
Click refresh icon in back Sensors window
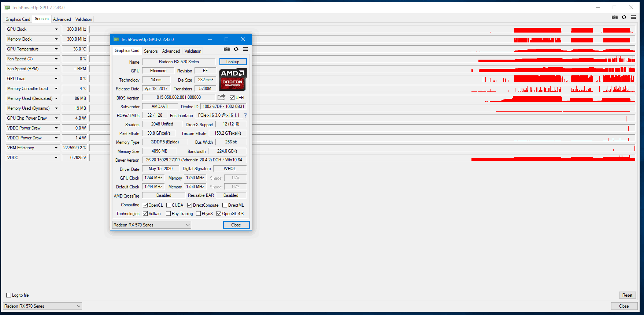tap(624, 17)
